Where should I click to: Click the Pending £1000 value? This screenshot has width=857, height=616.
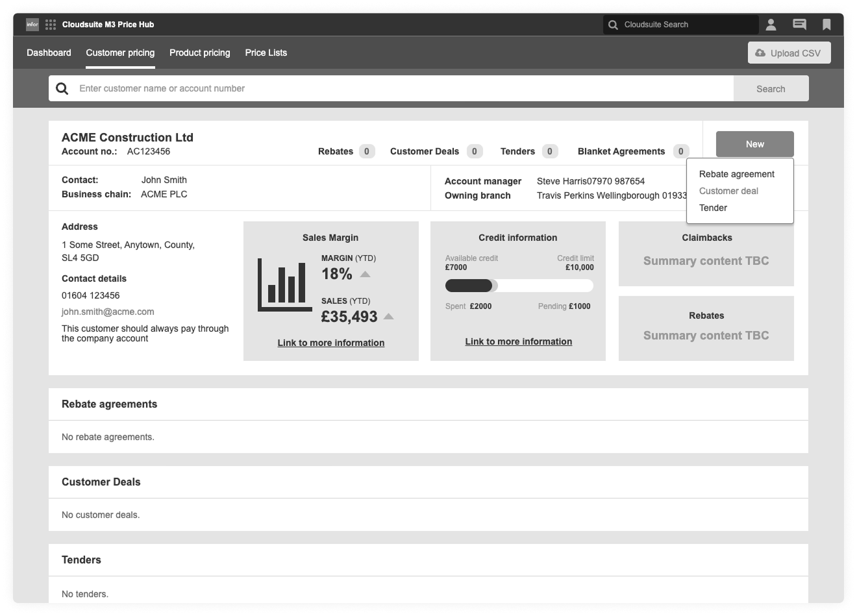[x=580, y=306]
